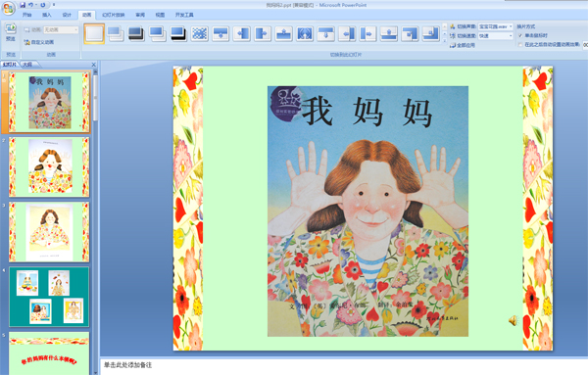The image size is (588, 375).
Task: Select the Wipe Right transition
Action: pos(263,33)
